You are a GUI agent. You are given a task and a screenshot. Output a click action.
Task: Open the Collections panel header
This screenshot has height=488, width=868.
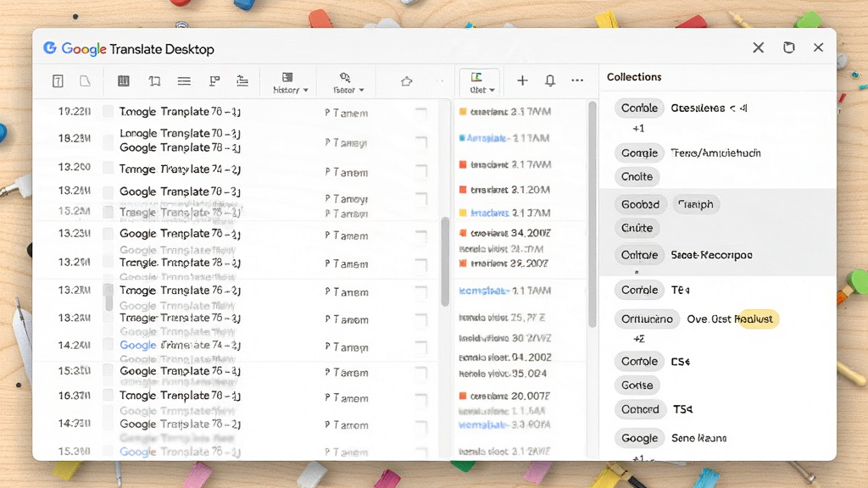pyautogui.click(x=634, y=77)
